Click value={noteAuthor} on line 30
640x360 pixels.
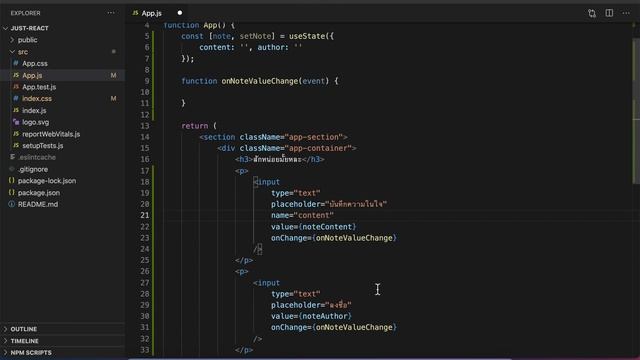tap(311, 316)
